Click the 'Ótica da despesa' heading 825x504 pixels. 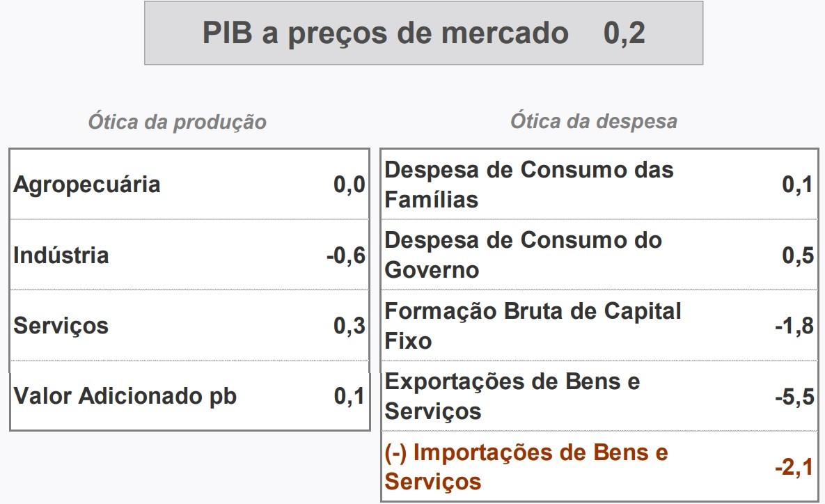pos(593,121)
